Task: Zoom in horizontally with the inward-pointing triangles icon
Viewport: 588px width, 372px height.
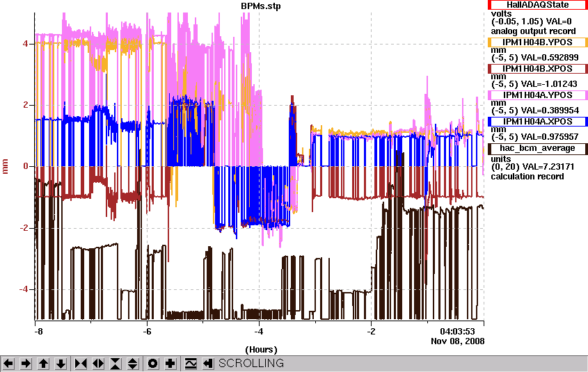Action: point(81,364)
